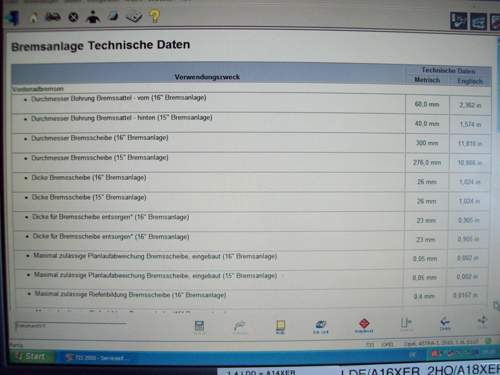The image size is (500, 375).
Task: Click the blue back arrow in top toolbar
Action: pyautogui.click(x=13, y=18)
